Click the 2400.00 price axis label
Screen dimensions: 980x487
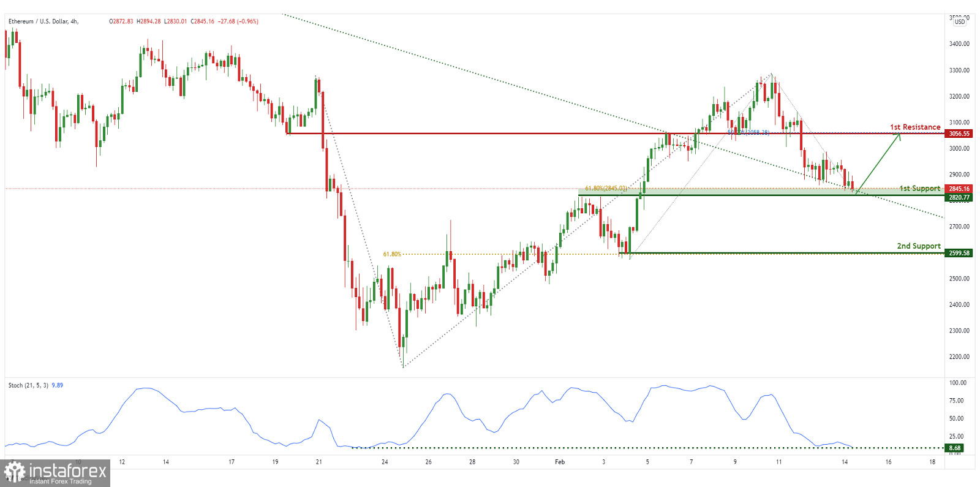click(x=959, y=304)
